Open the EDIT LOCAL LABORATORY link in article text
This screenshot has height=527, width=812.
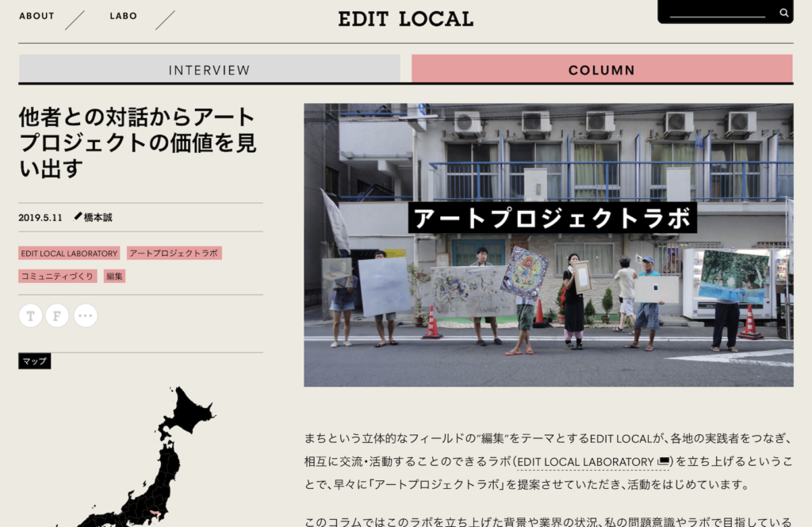tap(584, 461)
